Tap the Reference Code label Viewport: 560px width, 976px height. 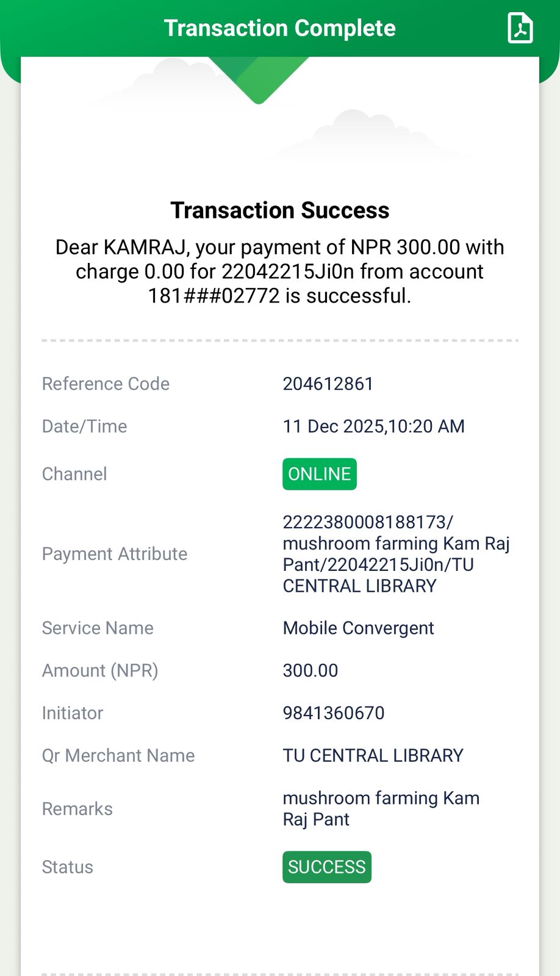[x=106, y=384]
